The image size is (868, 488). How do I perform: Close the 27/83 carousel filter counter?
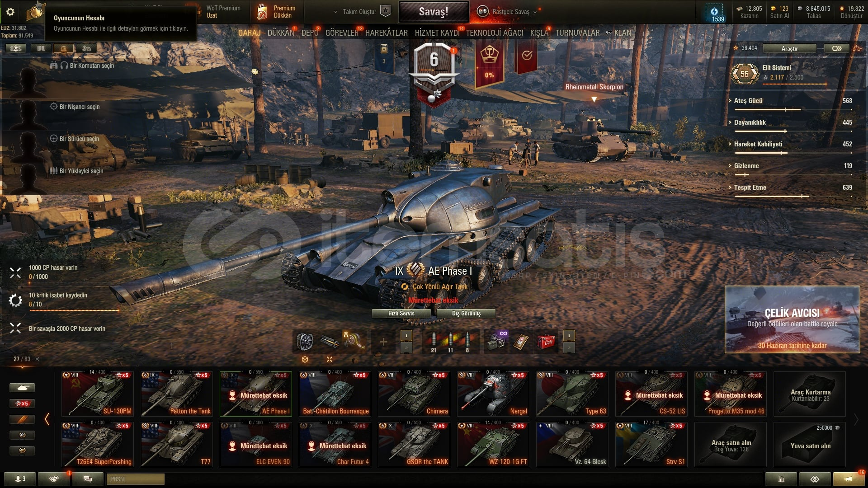[38, 359]
